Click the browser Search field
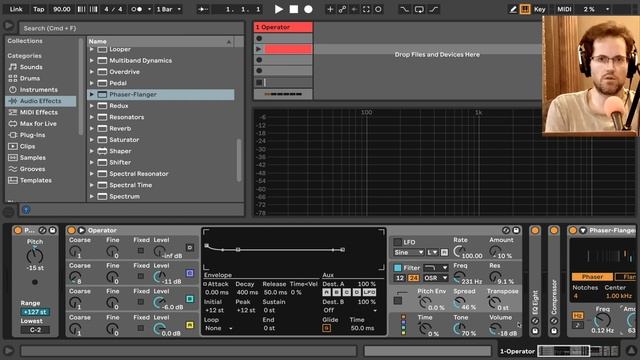 tap(131, 28)
